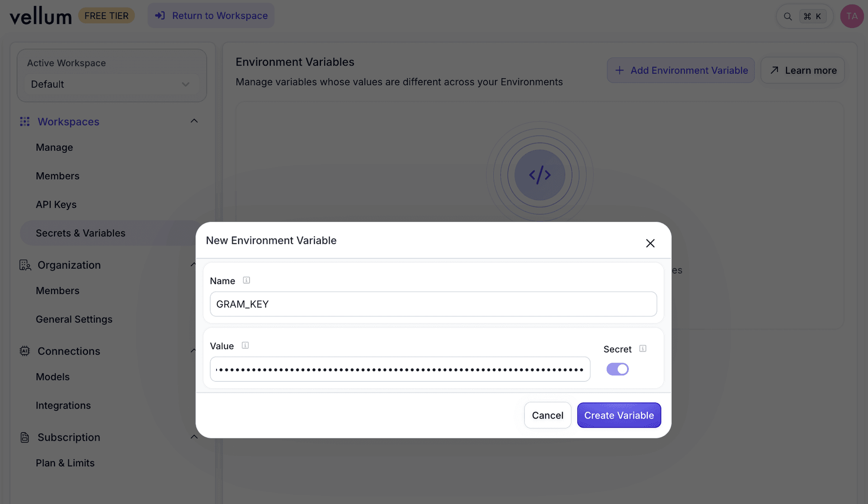Image resolution: width=868 pixels, height=504 pixels.
Task: Open search with the magnifier icon
Action: pos(788,16)
